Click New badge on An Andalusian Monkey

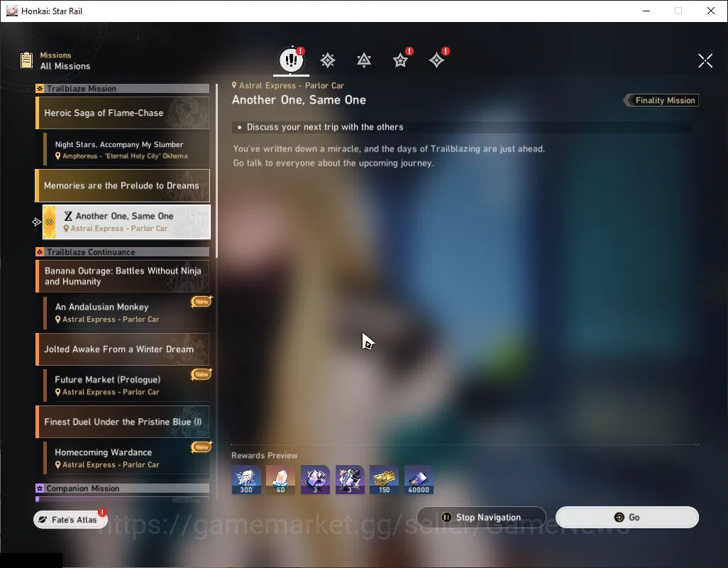click(x=202, y=302)
